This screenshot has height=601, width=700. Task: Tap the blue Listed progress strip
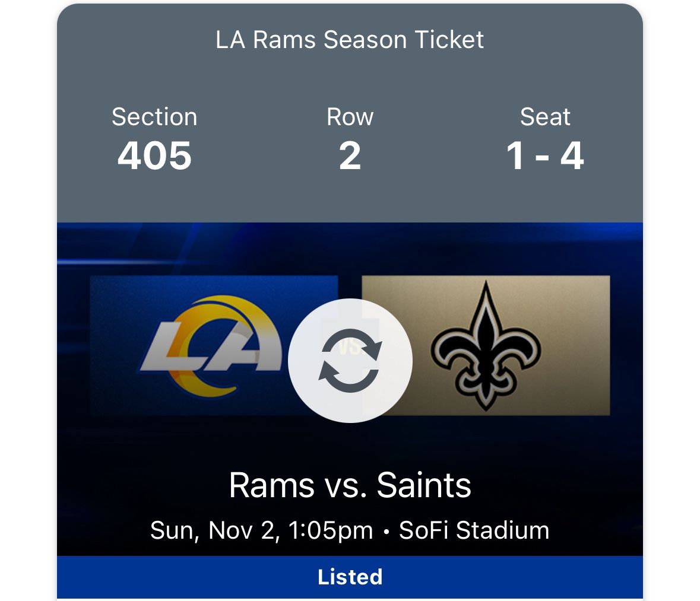[x=350, y=577]
